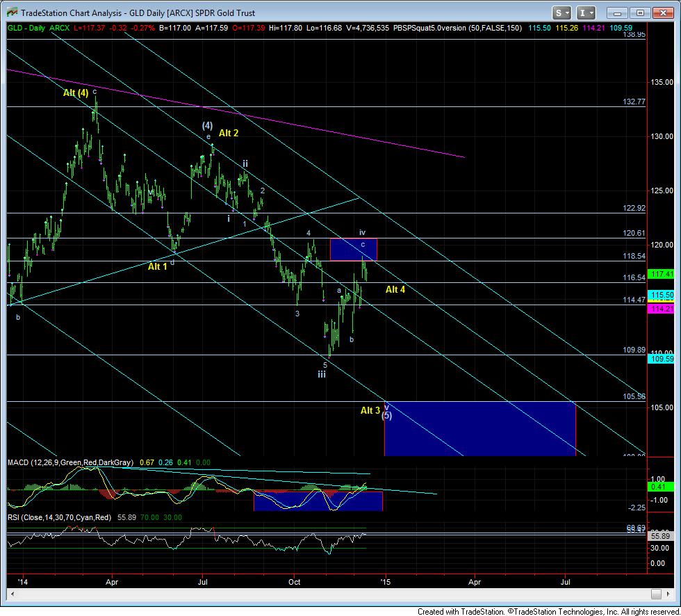Maximize the Chart Analysis window
Image resolution: width=681 pixels, height=616 pixels.
[640, 13]
